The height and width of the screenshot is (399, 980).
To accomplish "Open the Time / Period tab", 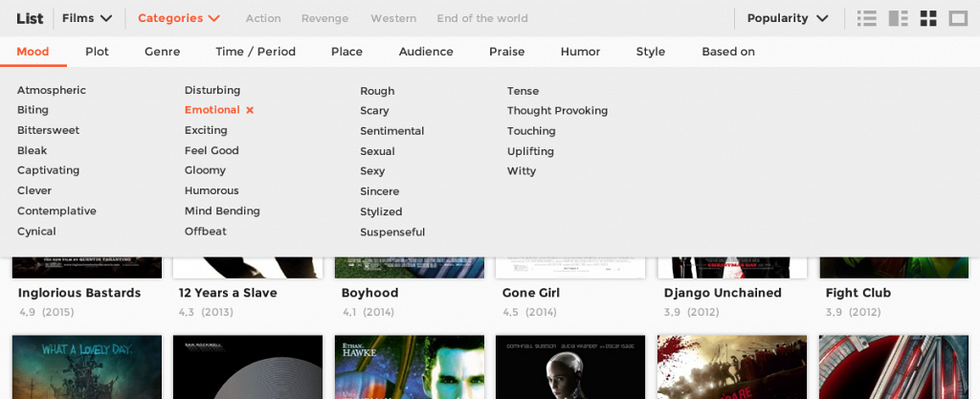I will pyautogui.click(x=256, y=52).
